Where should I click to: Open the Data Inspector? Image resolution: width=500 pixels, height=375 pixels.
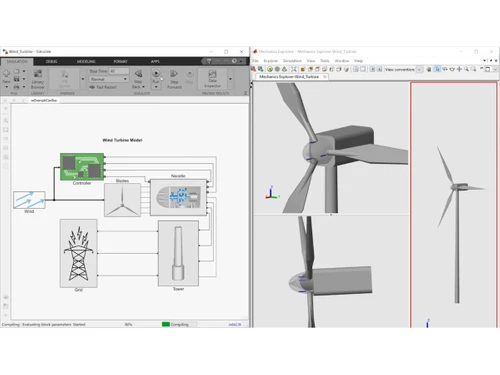tap(212, 79)
